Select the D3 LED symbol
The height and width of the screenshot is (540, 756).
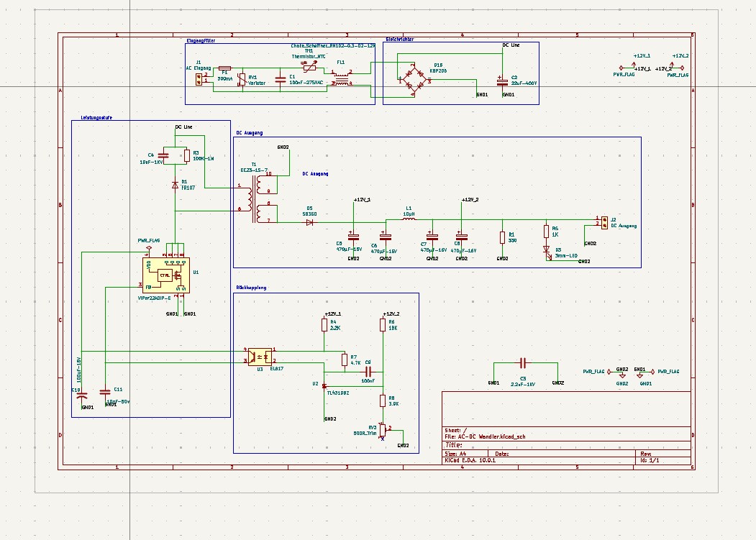pos(546,250)
